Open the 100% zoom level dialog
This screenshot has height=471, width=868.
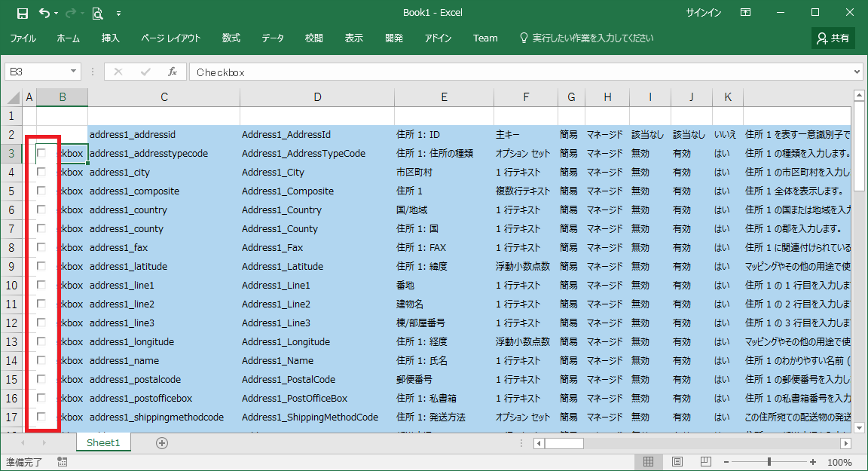point(839,462)
